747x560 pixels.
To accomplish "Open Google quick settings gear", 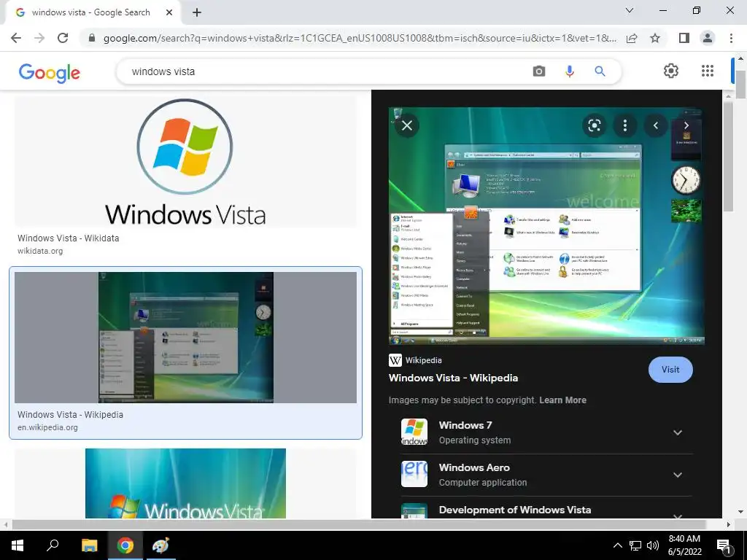I will (x=671, y=71).
